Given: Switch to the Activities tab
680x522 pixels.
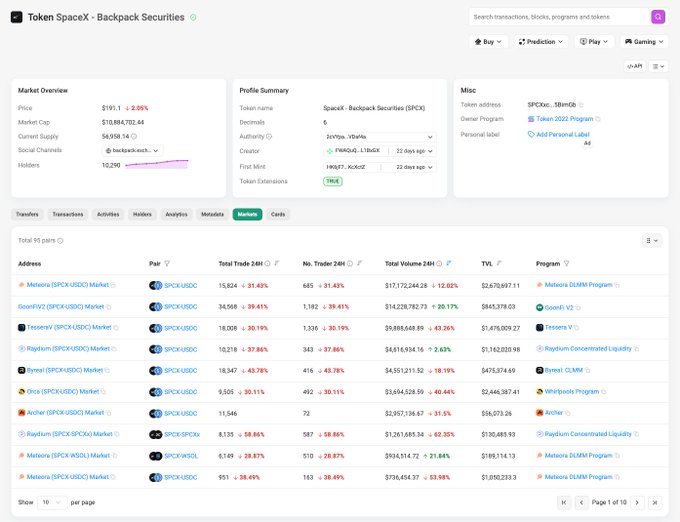Looking at the screenshot, I should tap(108, 214).
